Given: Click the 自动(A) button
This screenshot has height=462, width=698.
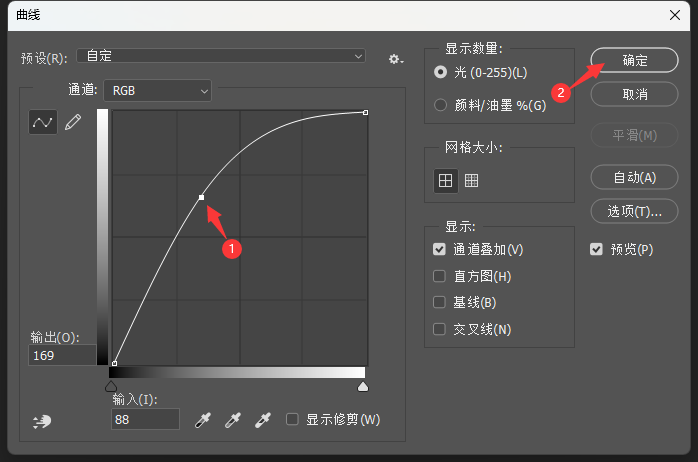Looking at the screenshot, I should point(634,178).
